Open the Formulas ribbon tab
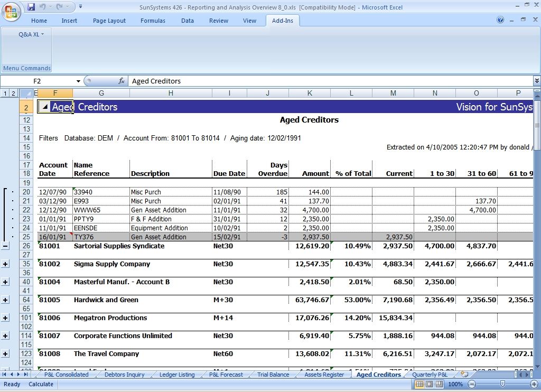Image resolution: width=541 pixels, height=392 pixels. point(153,21)
